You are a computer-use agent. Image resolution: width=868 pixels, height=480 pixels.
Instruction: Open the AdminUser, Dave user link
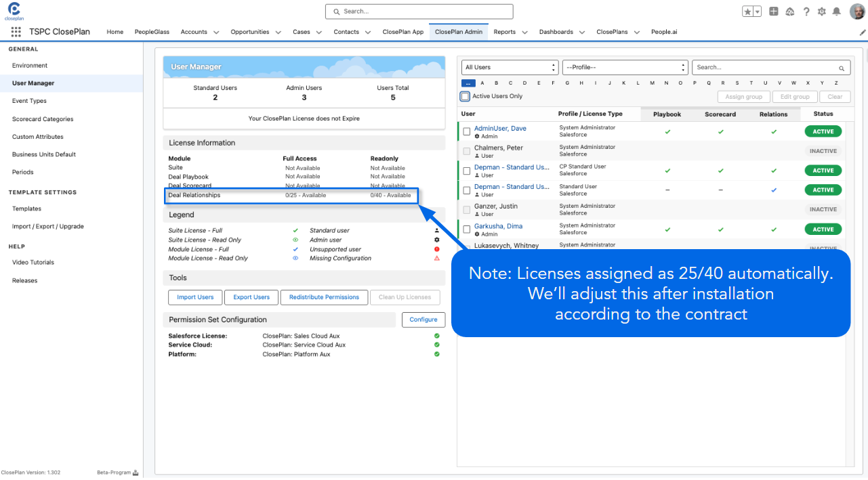click(500, 129)
